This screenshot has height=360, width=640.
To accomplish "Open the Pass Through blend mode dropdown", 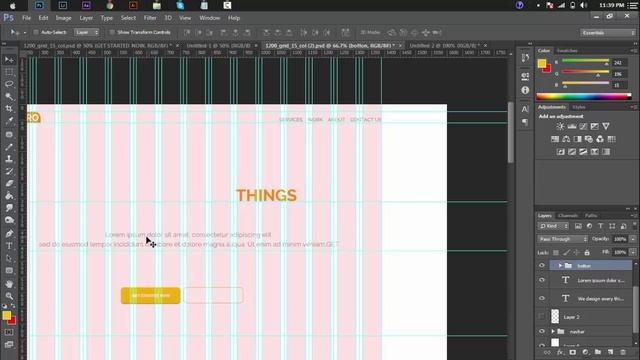I will pyautogui.click(x=562, y=239).
